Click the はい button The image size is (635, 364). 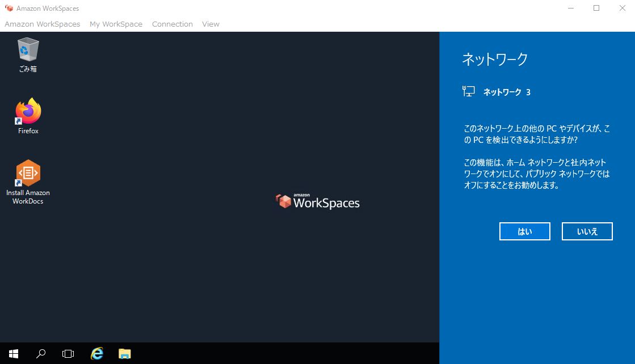point(524,231)
